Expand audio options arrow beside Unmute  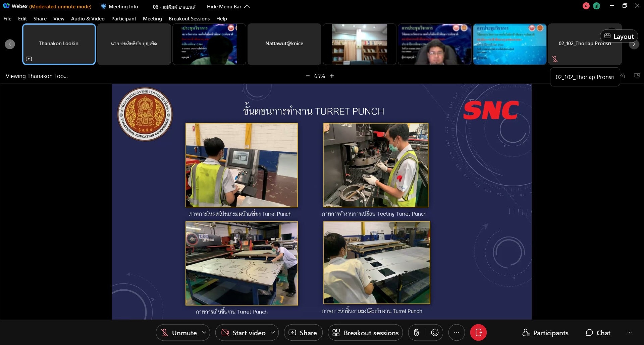pos(204,333)
